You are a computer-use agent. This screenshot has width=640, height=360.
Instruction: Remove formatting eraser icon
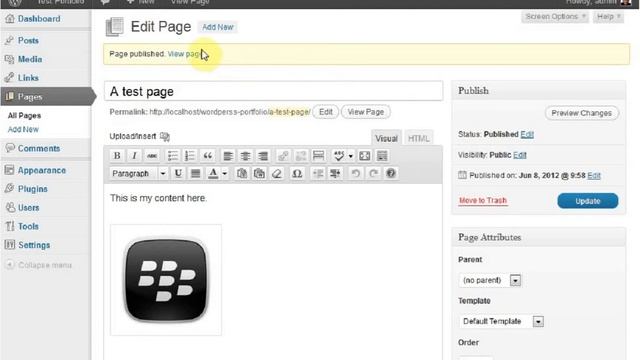pyautogui.click(x=277, y=173)
